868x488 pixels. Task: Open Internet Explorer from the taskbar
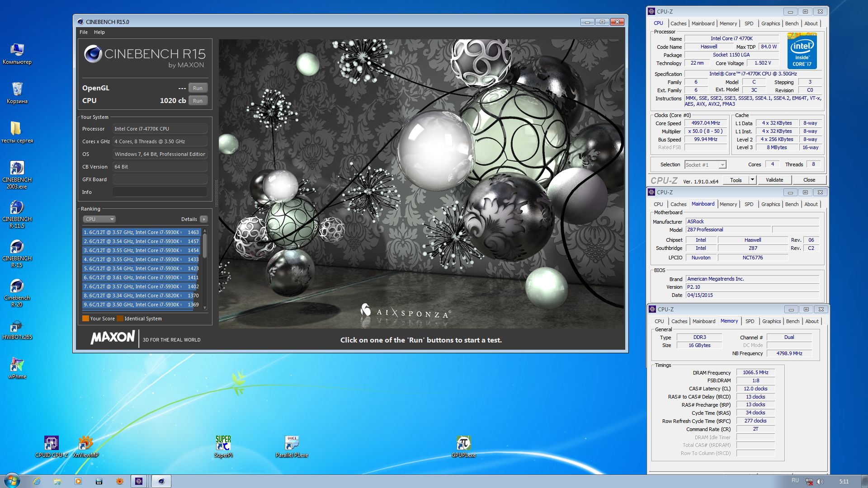[x=37, y=481]
